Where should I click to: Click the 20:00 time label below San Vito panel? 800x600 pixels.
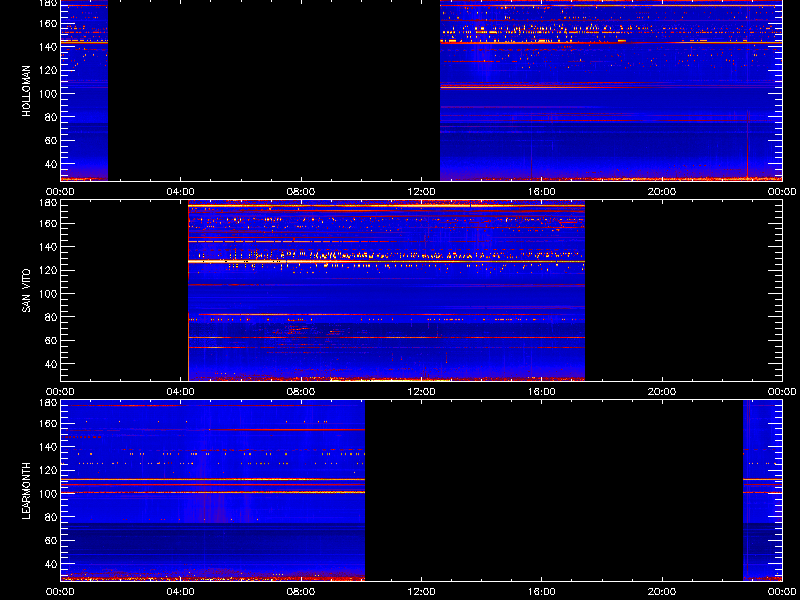click(x=662, y=392)
